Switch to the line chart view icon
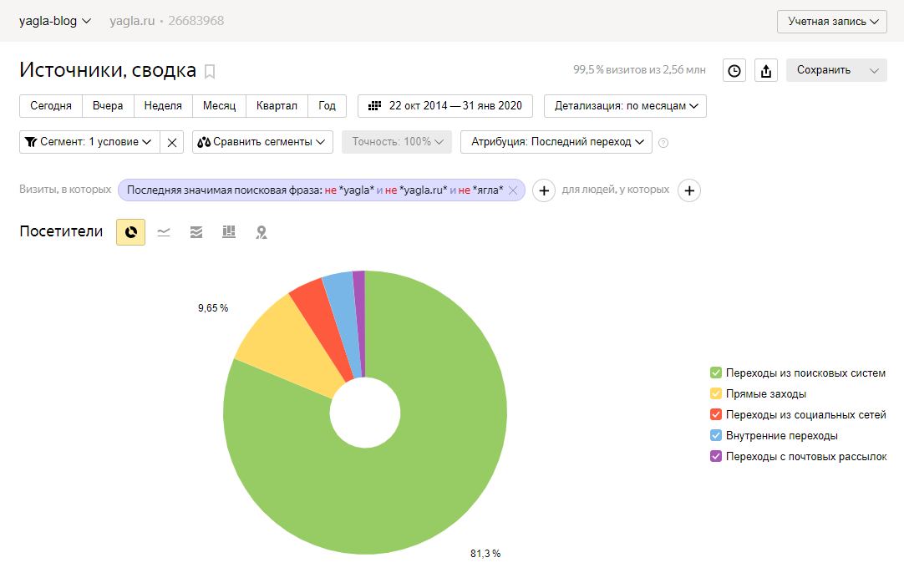 tap(164, 232)
